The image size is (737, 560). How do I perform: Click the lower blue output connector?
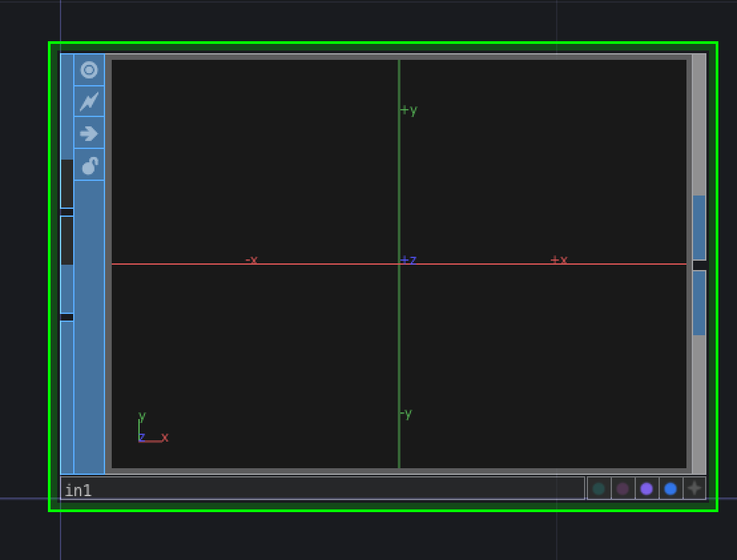coord(699,303)
